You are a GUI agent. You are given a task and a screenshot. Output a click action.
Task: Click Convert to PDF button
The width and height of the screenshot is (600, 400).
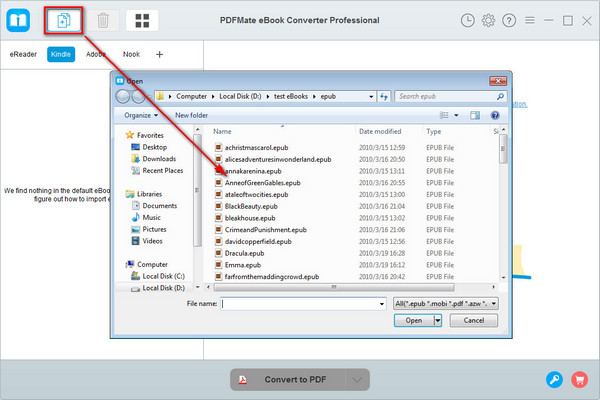[288, 380]
